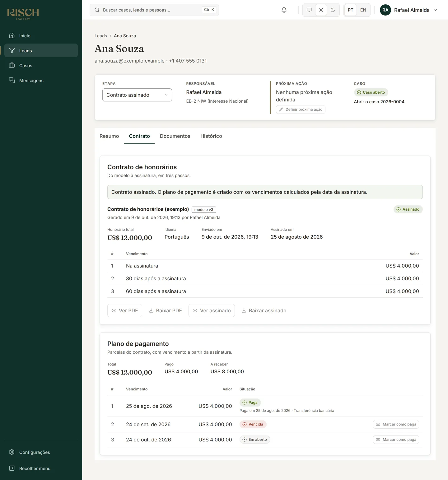Open the Etapa dropdown Contrato assinado

tap(137, 95)
